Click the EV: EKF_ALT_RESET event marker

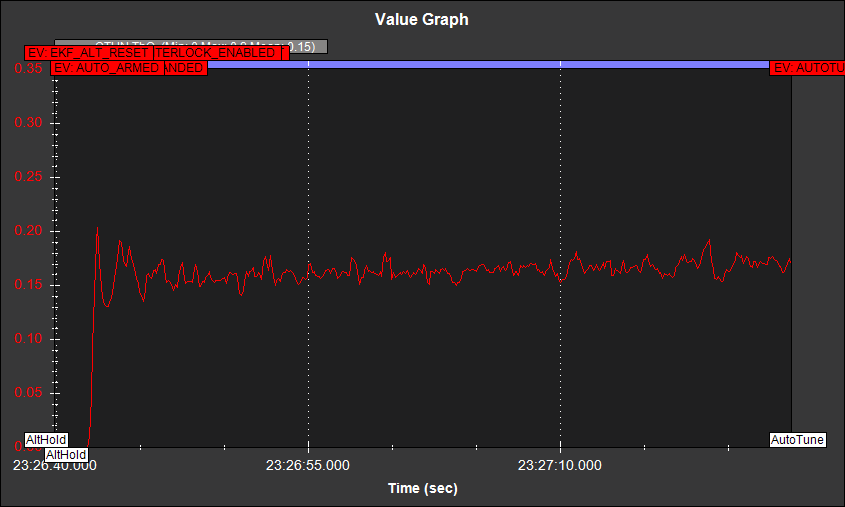(88, 53)
